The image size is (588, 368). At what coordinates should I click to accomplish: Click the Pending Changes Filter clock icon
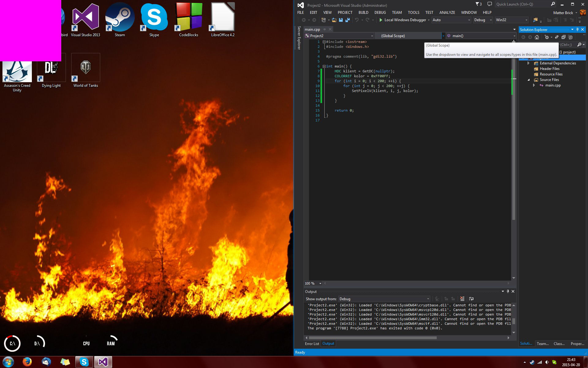click(547, 37)
